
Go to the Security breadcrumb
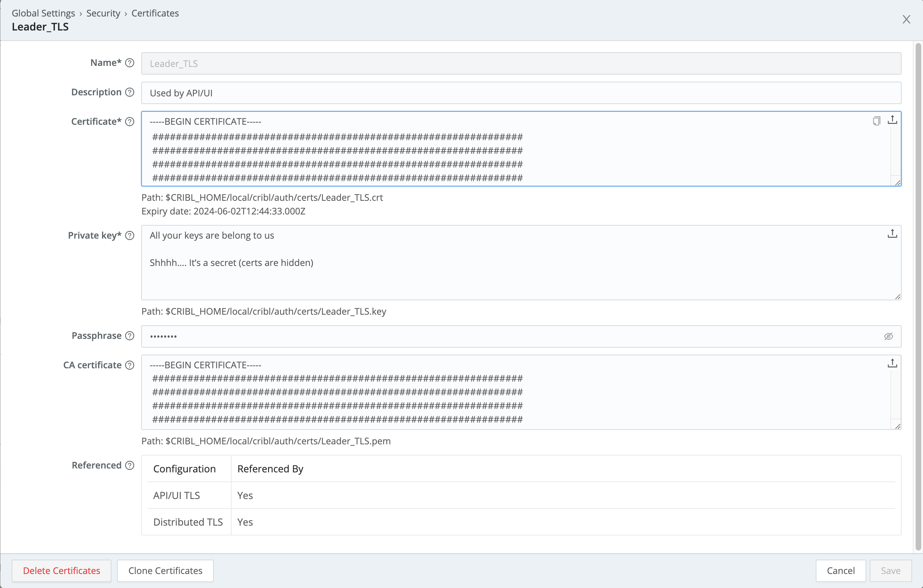[103, 13]
